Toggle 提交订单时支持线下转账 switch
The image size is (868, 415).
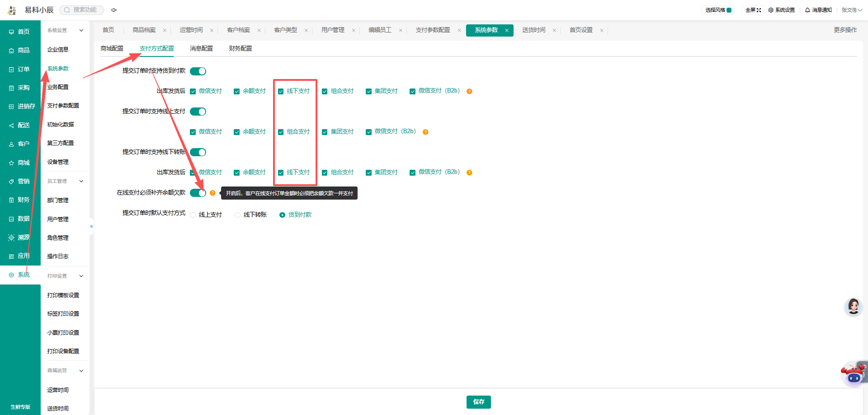(x=198, y=152)
